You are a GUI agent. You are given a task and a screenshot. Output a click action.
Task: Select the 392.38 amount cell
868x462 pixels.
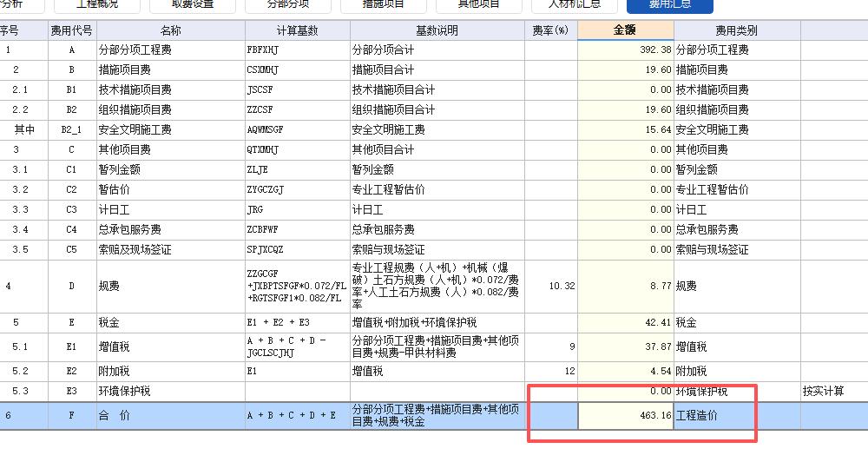pos(626,49)
